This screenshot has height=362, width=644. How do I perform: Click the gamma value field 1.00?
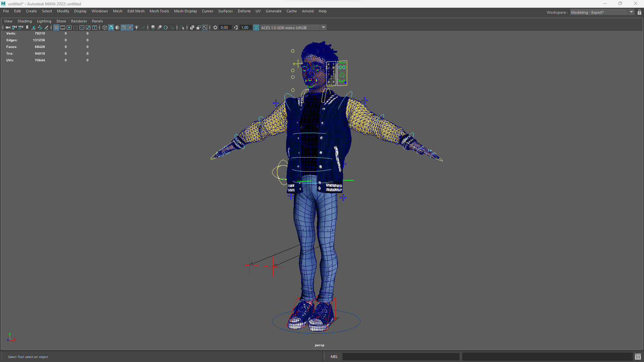245,27
